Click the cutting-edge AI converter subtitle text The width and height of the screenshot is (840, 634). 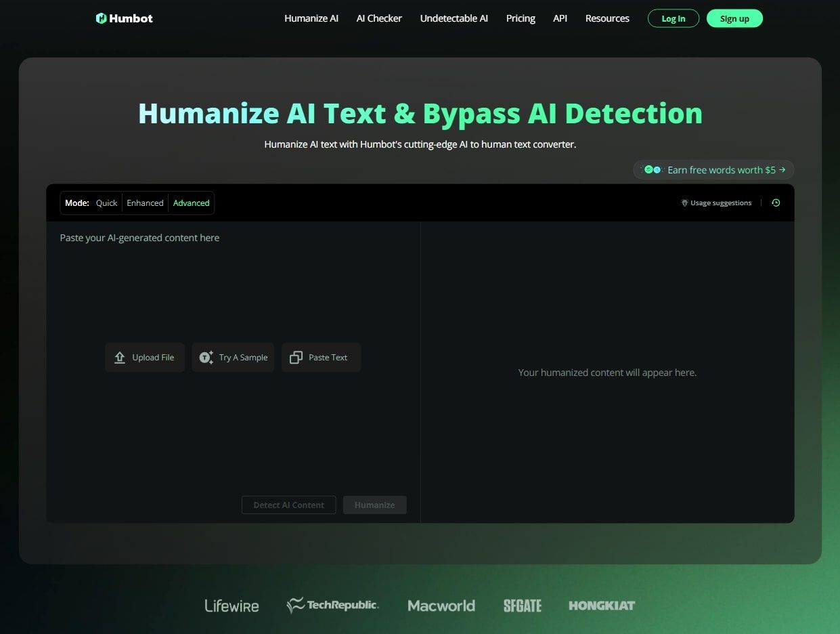(x=420, y=144)
